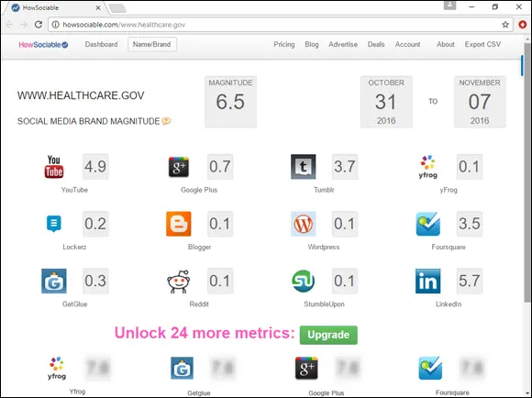This screenshot has width=532, height=398.
Task: Click the yFrog icon beside the 0.1 score
Action: 427,167
